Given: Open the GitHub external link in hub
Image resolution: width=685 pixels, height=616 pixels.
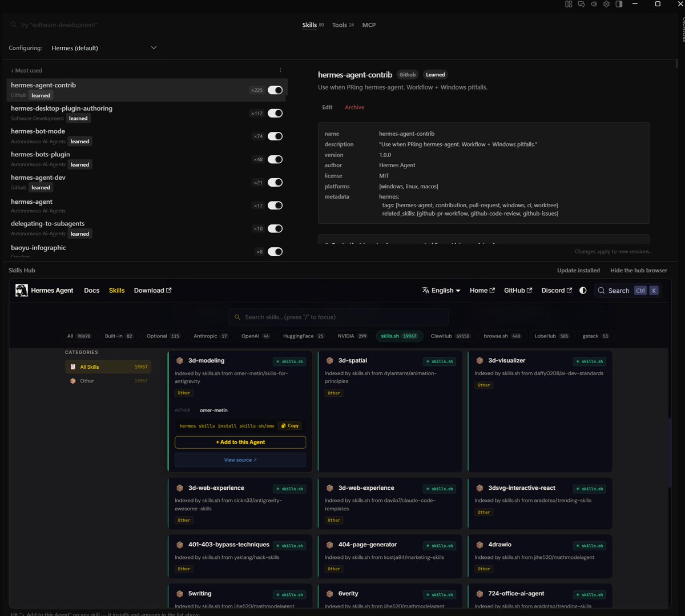Looking at the screenshot, I should point(518,291).
